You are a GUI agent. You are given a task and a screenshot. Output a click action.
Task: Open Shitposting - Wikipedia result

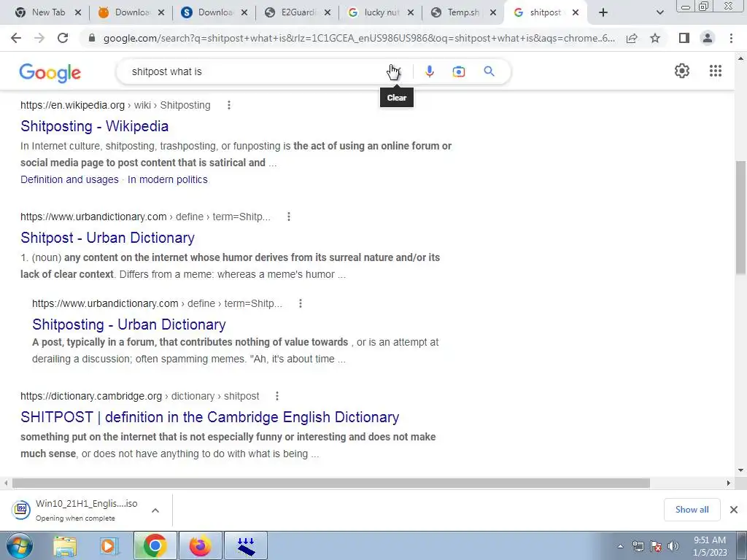click(x=94, y=126)
